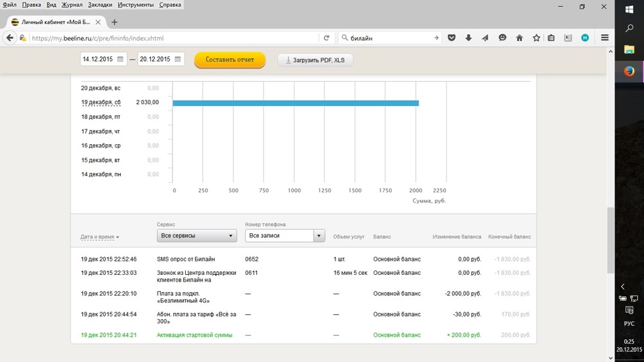The width and height of the screenshot is (644, 362).
Task: Click the search box containing билайн
Action: click(x=389, y=38)
